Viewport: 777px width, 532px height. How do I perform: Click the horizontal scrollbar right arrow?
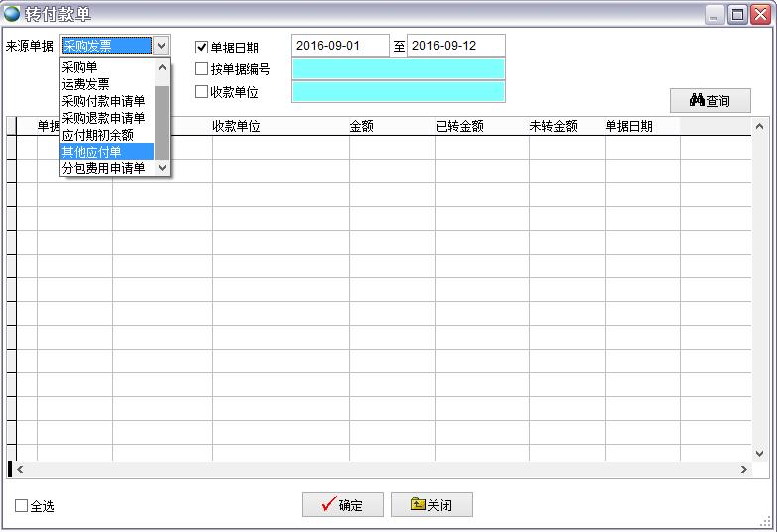745,470
